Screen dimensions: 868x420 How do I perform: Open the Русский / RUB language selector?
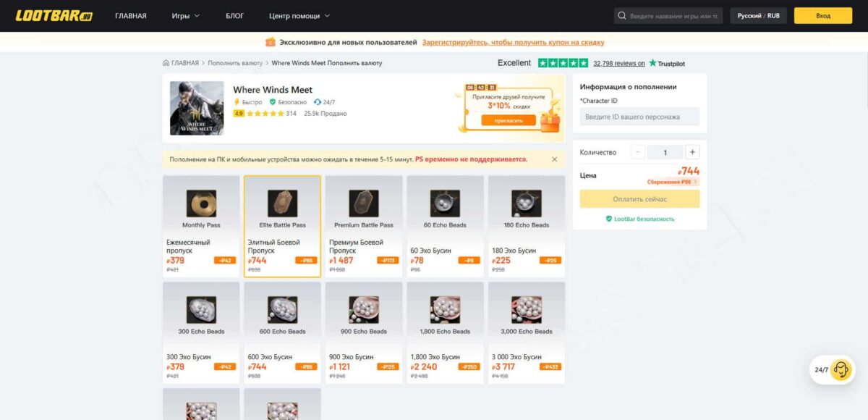[758, 16]
